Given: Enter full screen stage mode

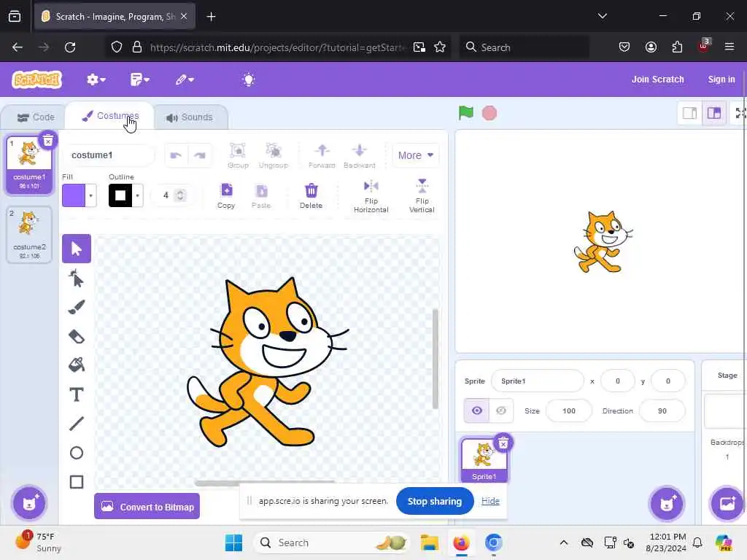Looking at the screenshot, I should 740,113.
